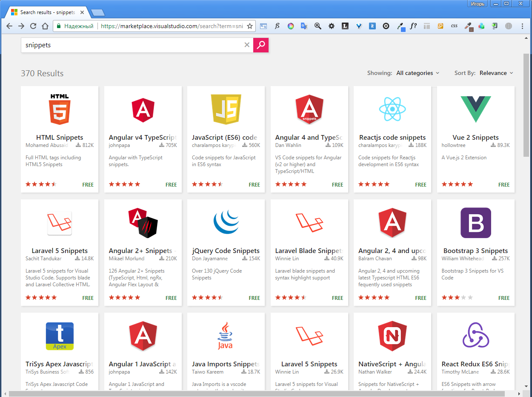532x397 pixels.
Task: Click the magenta search button
Action: click(x=261, y=45)
